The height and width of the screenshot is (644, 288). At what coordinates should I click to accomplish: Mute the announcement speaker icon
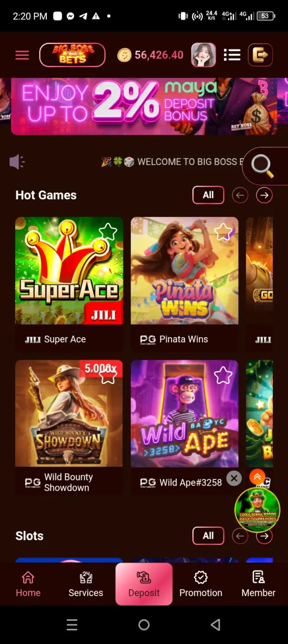point(17,162)
